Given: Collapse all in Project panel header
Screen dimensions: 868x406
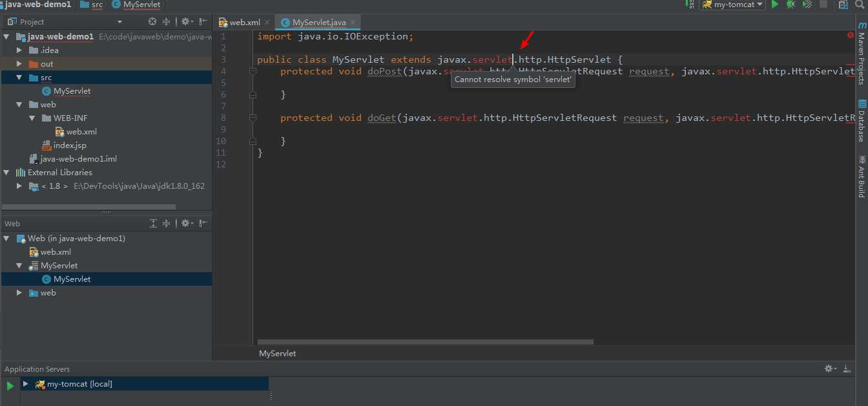Looking at the screenshot, I should pyautogui.click(x=166, y=21).
